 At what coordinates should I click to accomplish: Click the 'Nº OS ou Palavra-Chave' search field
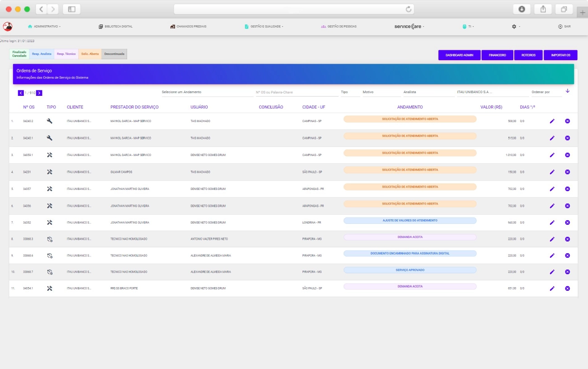[x=296, y=92]
